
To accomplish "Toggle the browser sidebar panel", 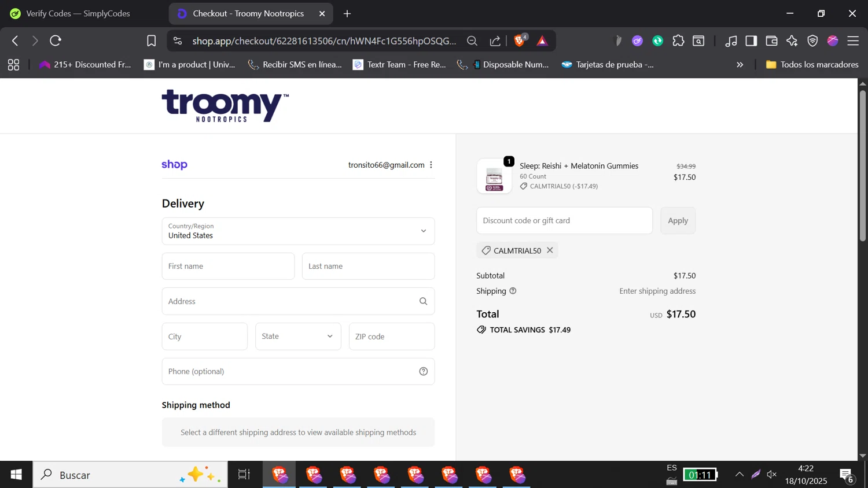I will (x=751, y=41).
